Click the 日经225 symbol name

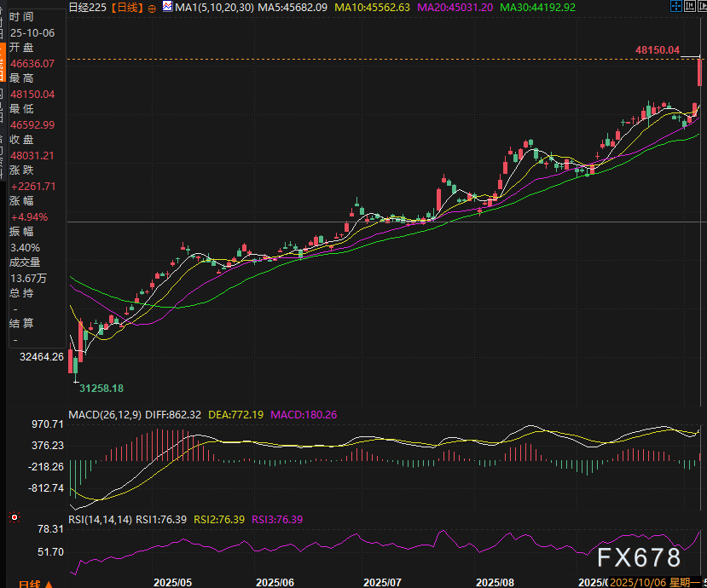[x=89, y=8]
